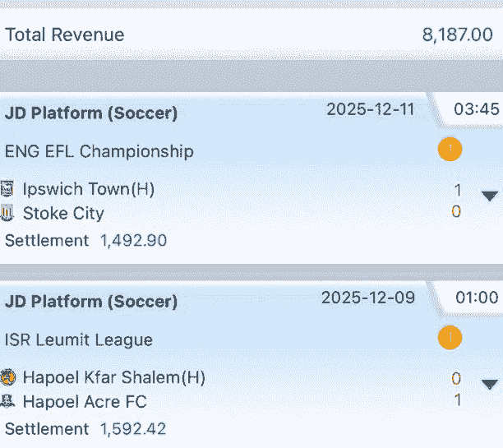
Task: Open the ENG EFL Championship league
Action: [x=99, y=151]
